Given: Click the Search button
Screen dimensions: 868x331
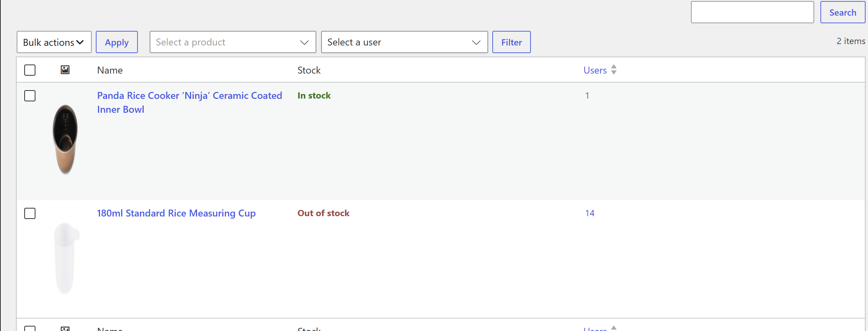Looking at the screenshot, I should tap(843, 12).
